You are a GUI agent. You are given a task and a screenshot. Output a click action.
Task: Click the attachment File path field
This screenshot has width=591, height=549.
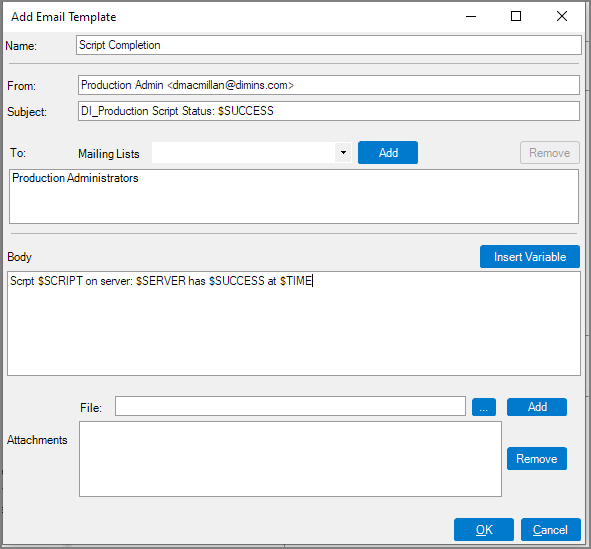tap(290, 406)
